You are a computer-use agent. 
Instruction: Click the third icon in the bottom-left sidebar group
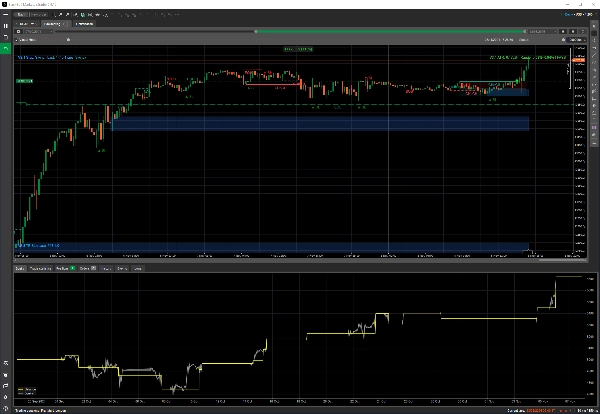5,386
